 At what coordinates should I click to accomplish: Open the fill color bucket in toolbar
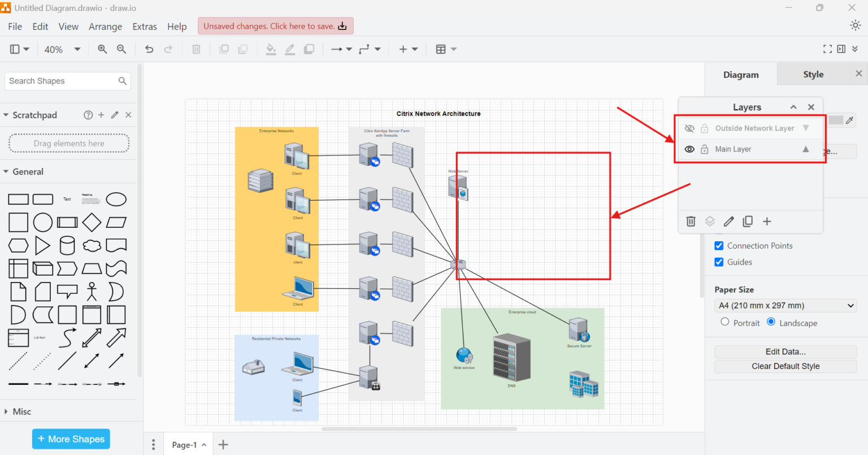(x=271, y=49)
